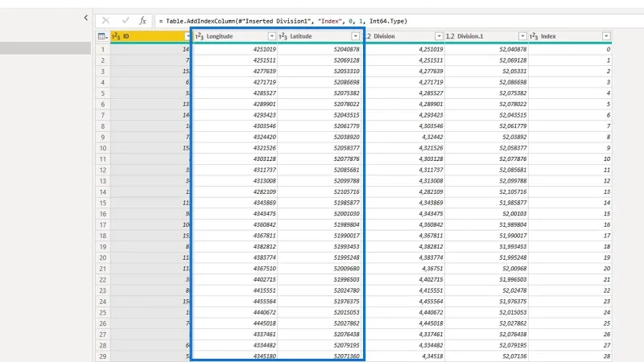This screenshot has width=644, height=362.
Task: Select row number 29
Action: coord(103,356)
